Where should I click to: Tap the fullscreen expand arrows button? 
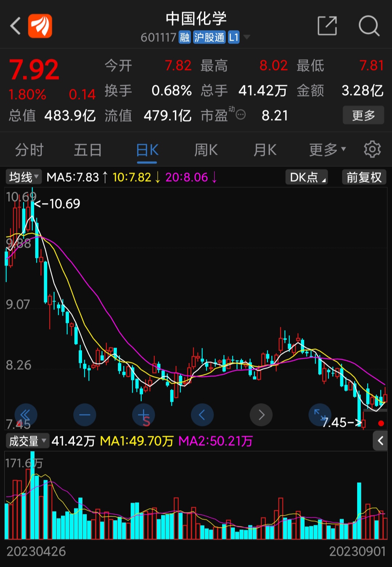[x=320, y=415]
